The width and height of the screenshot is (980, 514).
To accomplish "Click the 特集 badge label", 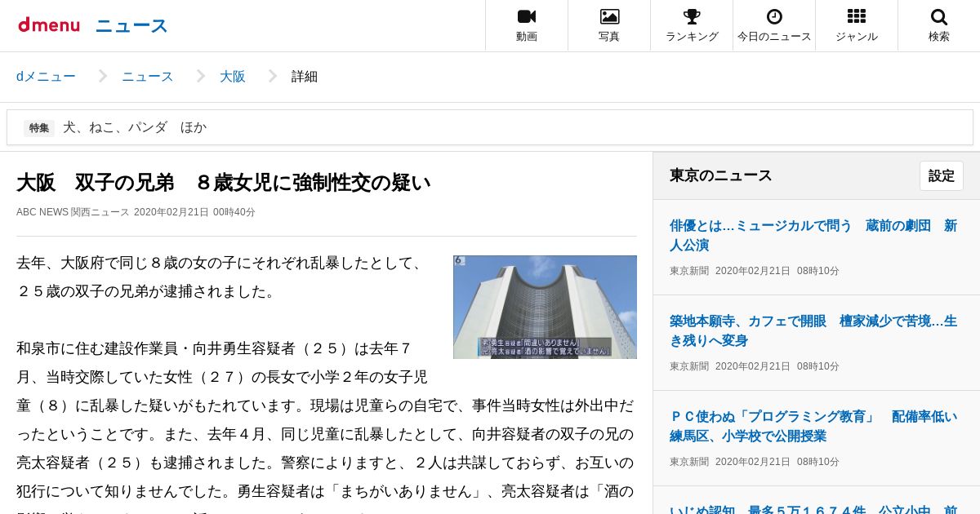I will pyautogui.click(x=39, y=127).
